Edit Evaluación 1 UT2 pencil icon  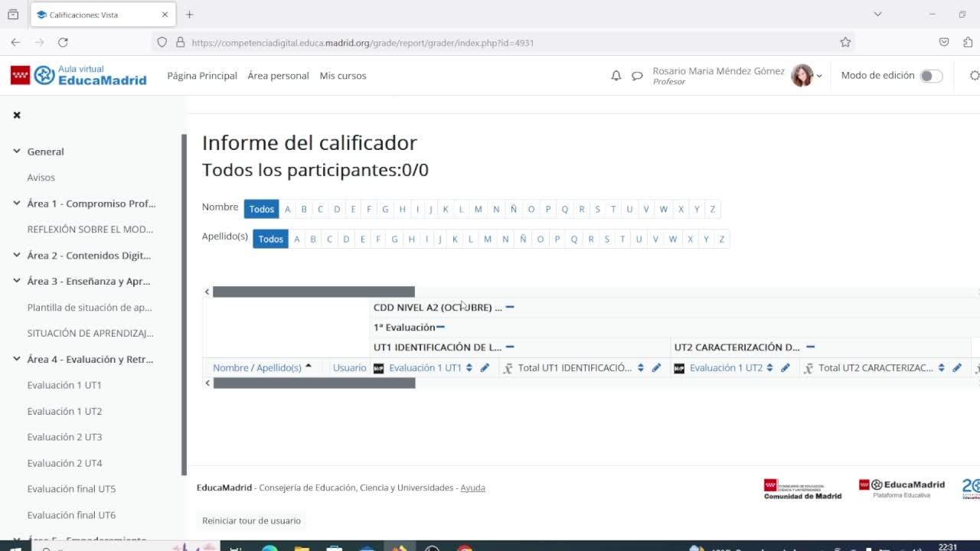coord(785,368)
